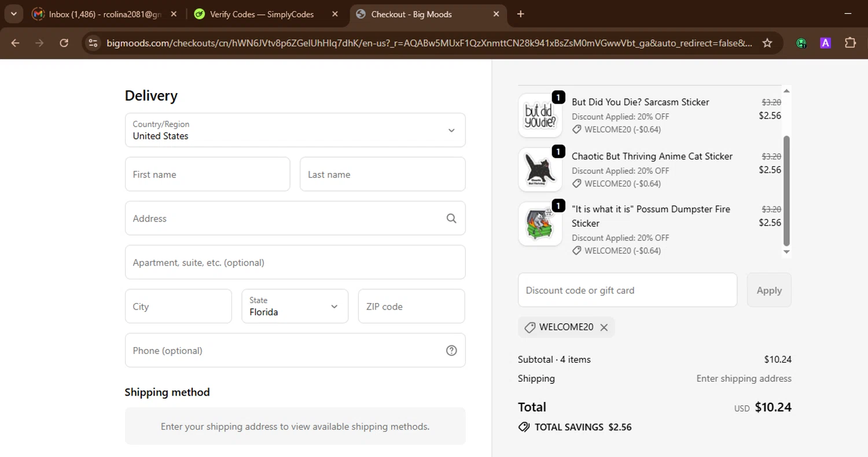Close the SimplyCodes tab
Screen dimensions: 868x457
click(335, 14)
